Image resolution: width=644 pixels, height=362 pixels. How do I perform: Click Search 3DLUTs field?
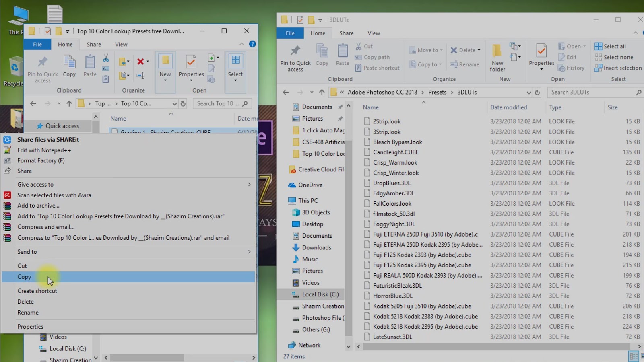click(x=594, y=92)
